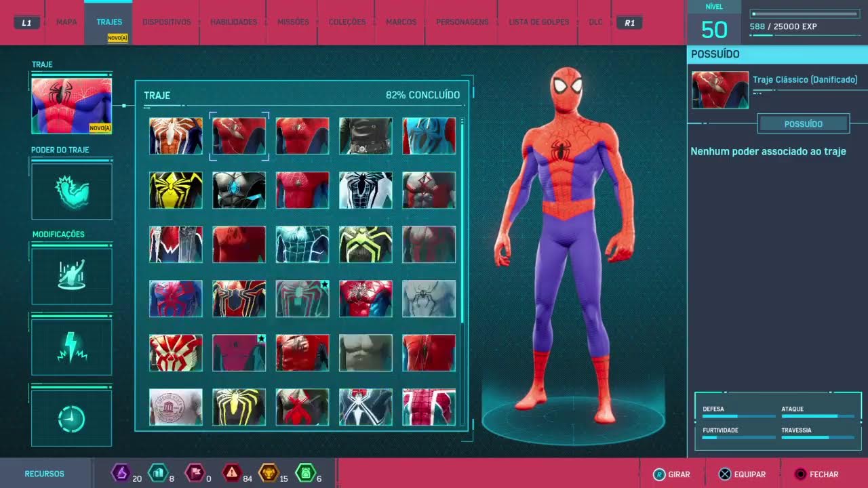This screenshot has height=488, width=868.
Task: Select the blue 2099 suit with red spider
Action: click(x=176, y=298)
